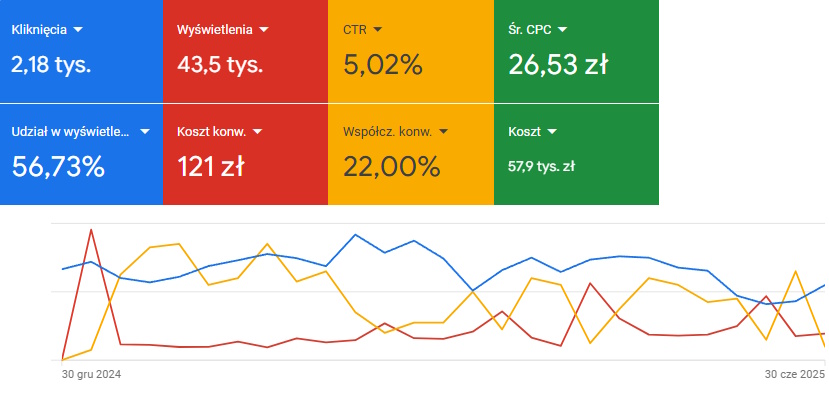The width and height of the screenshot is (829, 394).
Task: Click the blue line highest peak in chart
Action: coord(355,234)
